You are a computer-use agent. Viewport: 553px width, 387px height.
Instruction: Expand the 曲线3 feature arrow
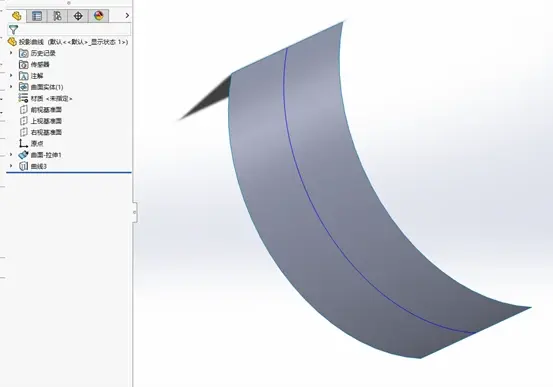[x=11, y=166]
